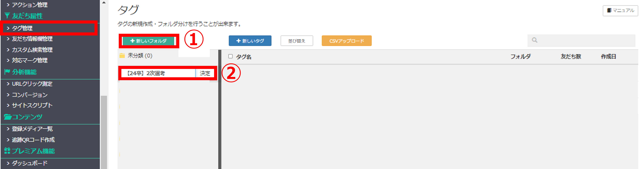
Task: Toggle the select-all タグ名 checkbox
Action: pyautogui.click(x=230, y=56)
